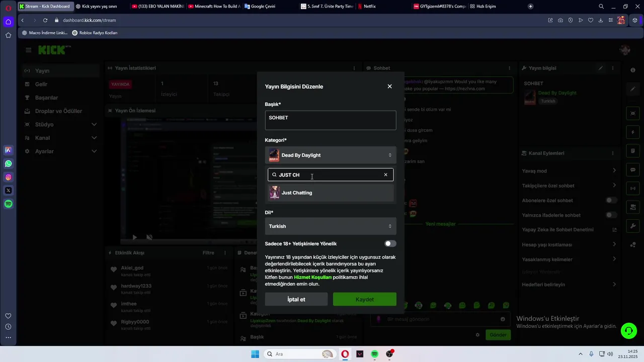The height and width of the screenshot is (362, 644).
Task: Open Opera Easy Setup sliders icon
Action: pos(611,20)
